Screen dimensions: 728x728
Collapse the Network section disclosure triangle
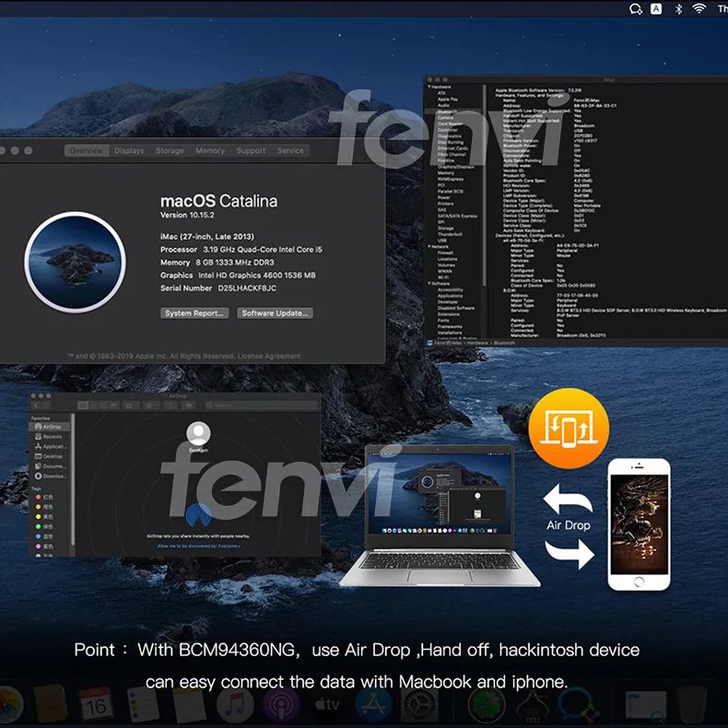[429, 247]
